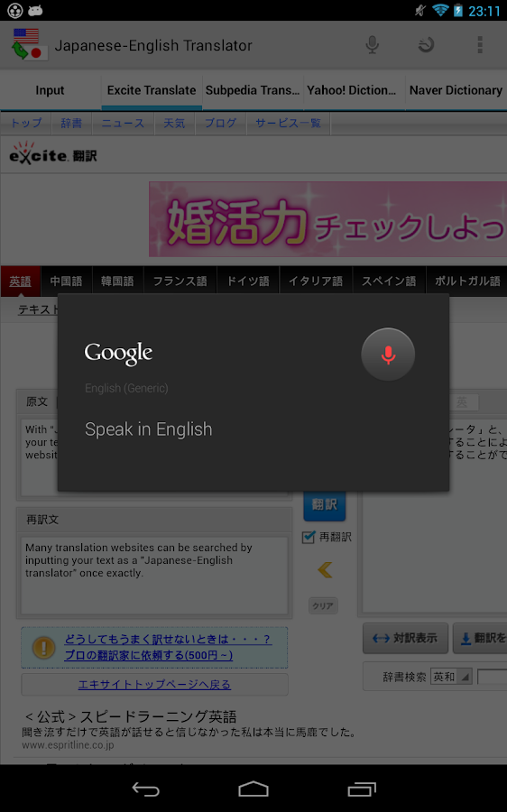Tap the recent apps navigation button
This screenshot has width=507, height=812.
[x=362, y=789]
